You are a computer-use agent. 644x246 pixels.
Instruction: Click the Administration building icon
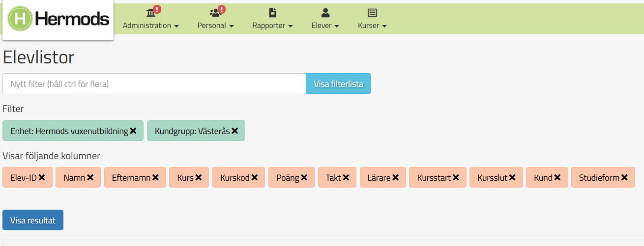tap(150, 13)
